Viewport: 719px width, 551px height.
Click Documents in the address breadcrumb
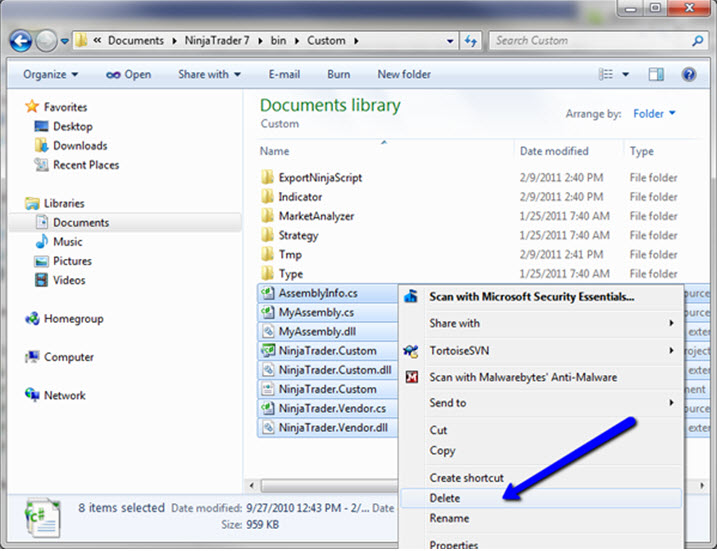tap(136, 41)
